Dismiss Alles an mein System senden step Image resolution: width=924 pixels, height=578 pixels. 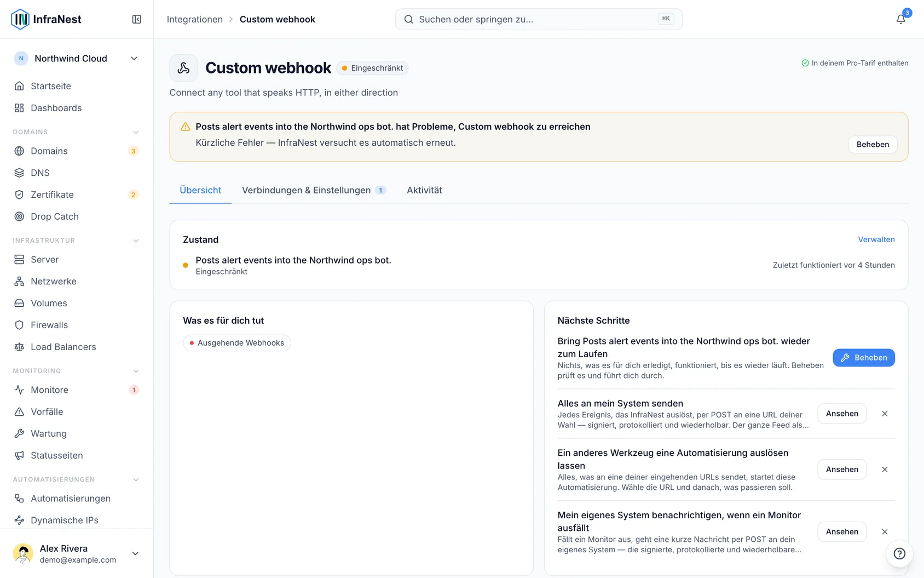pos(885,414)
